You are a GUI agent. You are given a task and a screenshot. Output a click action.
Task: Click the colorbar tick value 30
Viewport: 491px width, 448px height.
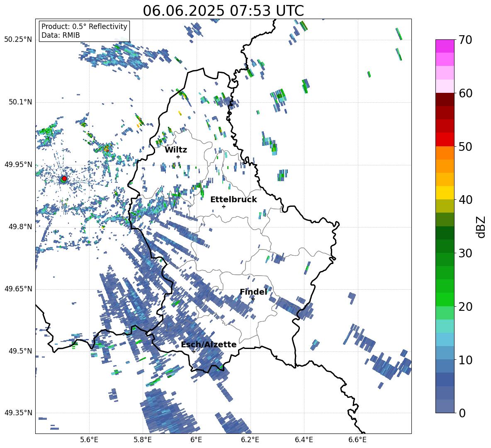point(466,253)
